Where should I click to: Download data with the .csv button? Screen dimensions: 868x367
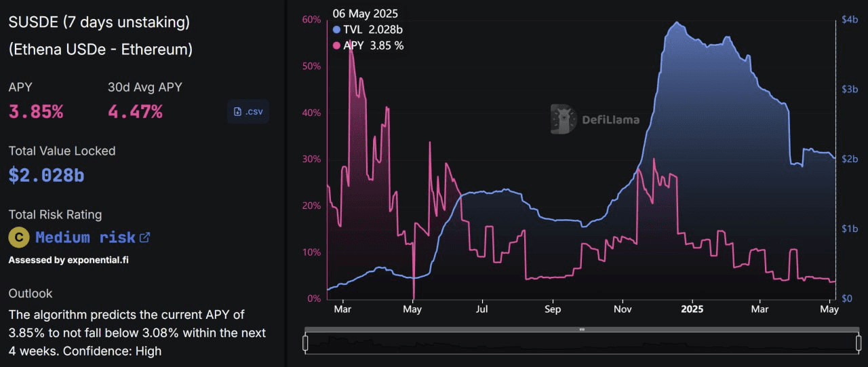[x=248, y=111]
